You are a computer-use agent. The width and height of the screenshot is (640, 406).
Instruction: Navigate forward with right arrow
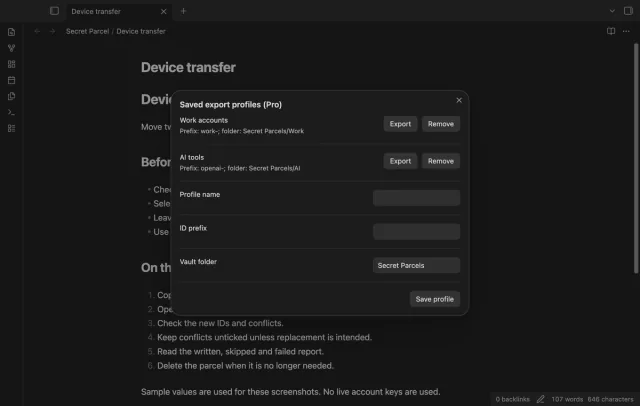[52, 31]
